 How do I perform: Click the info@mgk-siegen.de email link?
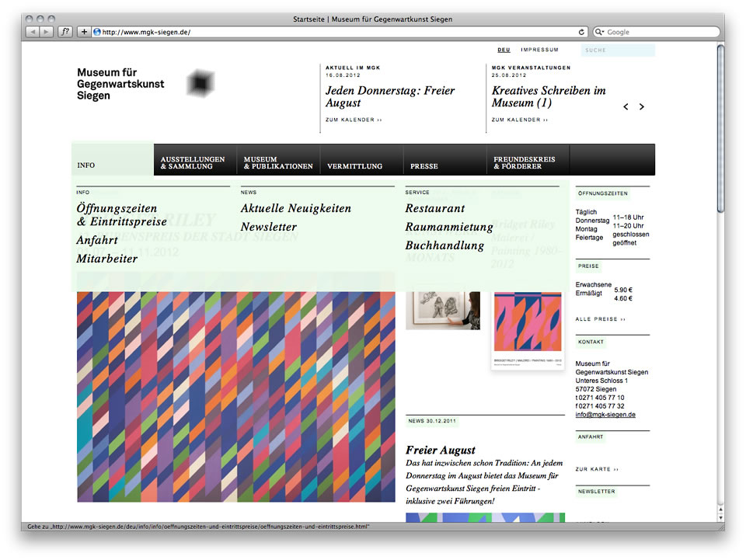point(605,415)
